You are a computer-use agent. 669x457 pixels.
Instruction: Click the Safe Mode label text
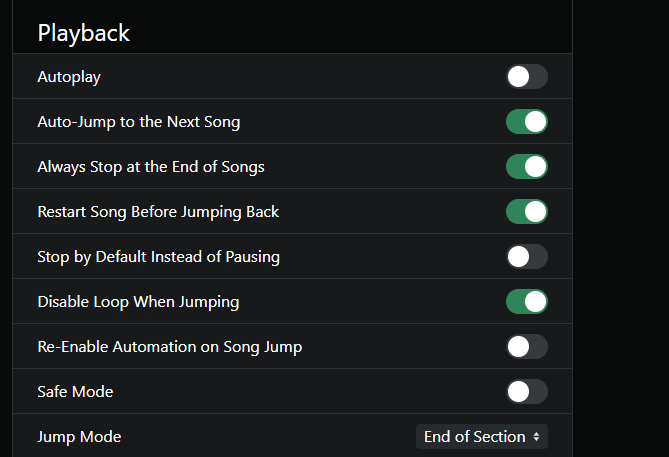point(75,392)
